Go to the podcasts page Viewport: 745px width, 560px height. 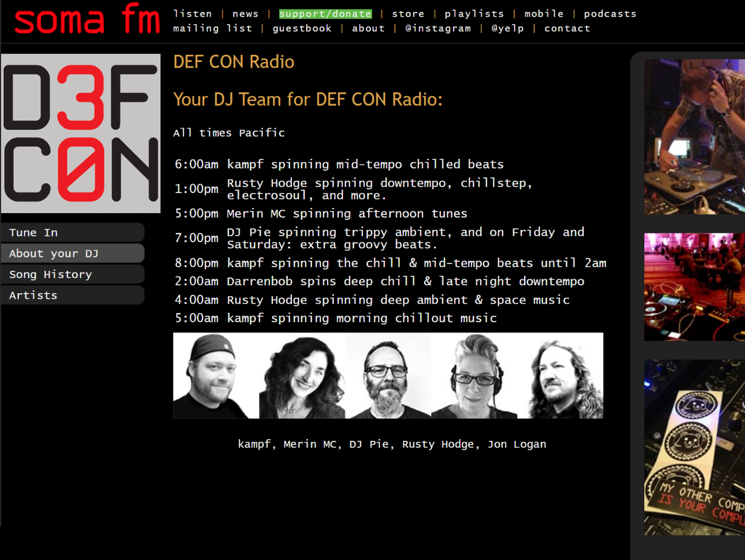610,13
